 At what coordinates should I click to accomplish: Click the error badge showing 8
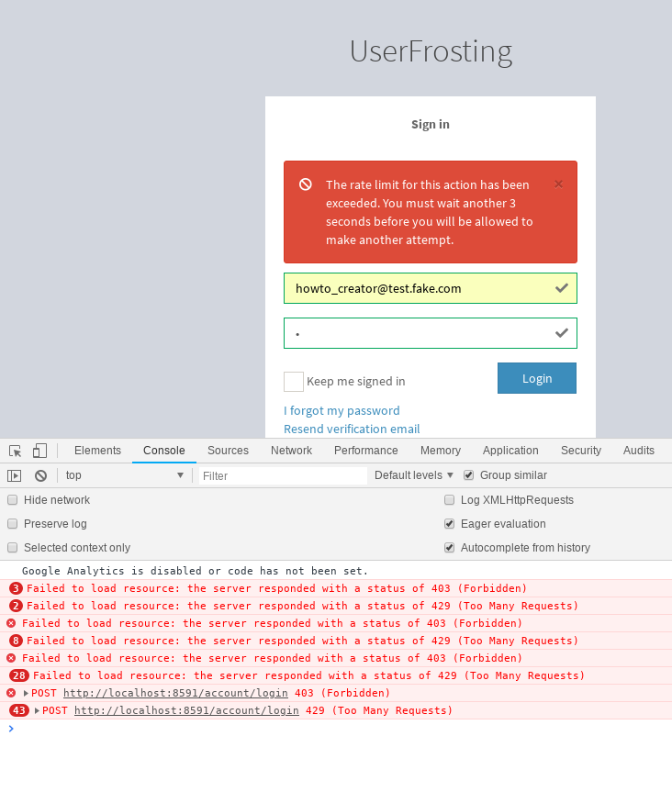click(x=17, y=641)
